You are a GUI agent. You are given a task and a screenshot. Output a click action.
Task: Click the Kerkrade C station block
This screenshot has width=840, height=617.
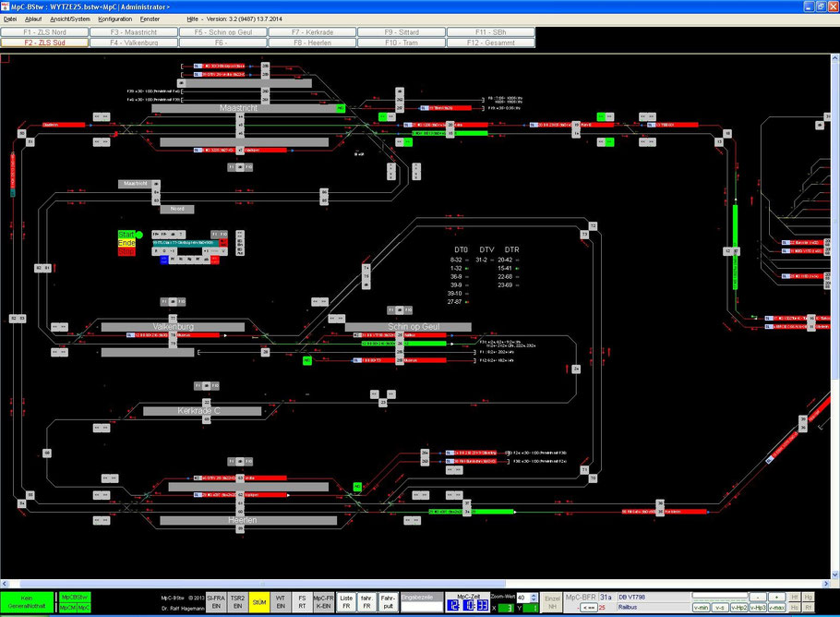[202, 411]
